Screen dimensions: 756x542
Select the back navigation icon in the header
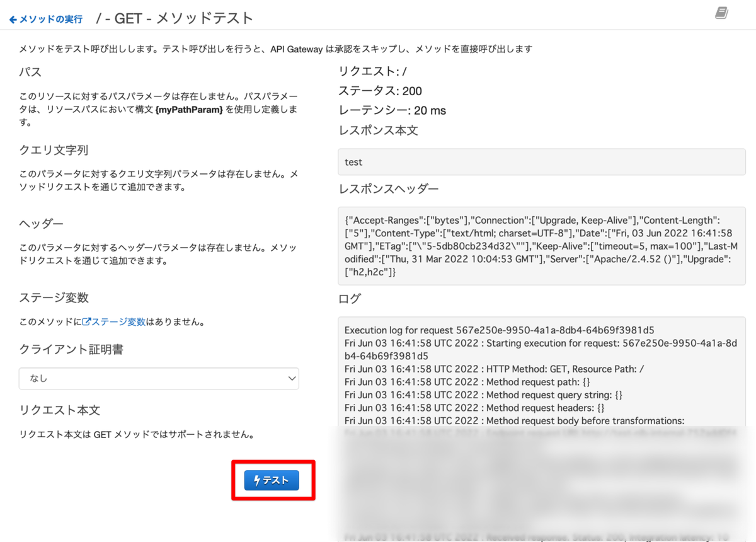coord(12,19)
